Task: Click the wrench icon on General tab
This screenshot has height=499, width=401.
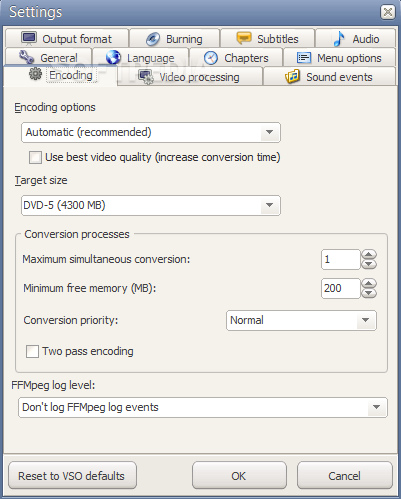Action: [27, 57]
